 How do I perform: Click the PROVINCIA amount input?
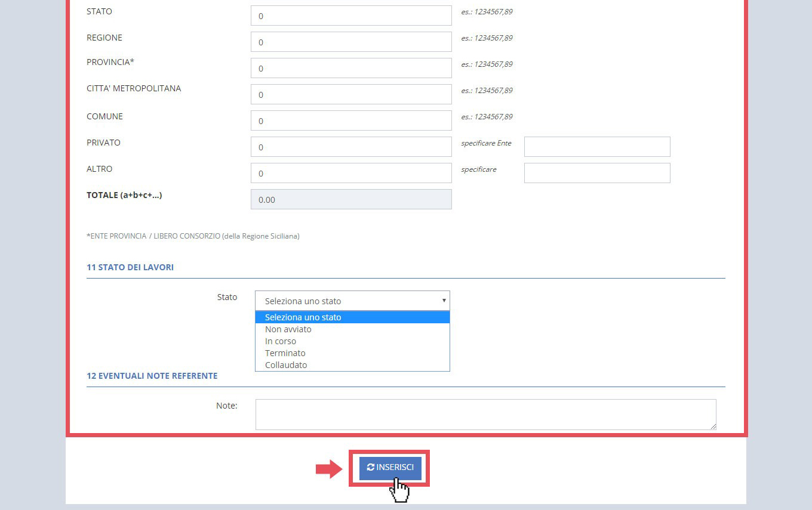(351, 69)
